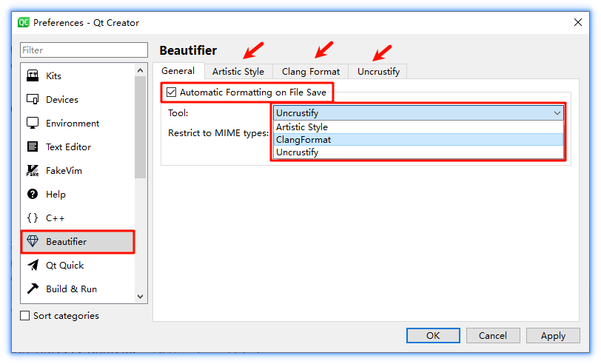Click the C++ braces icon
This screenshot has width=601, height=364.
pyautogui.click(x=33, y=218)
